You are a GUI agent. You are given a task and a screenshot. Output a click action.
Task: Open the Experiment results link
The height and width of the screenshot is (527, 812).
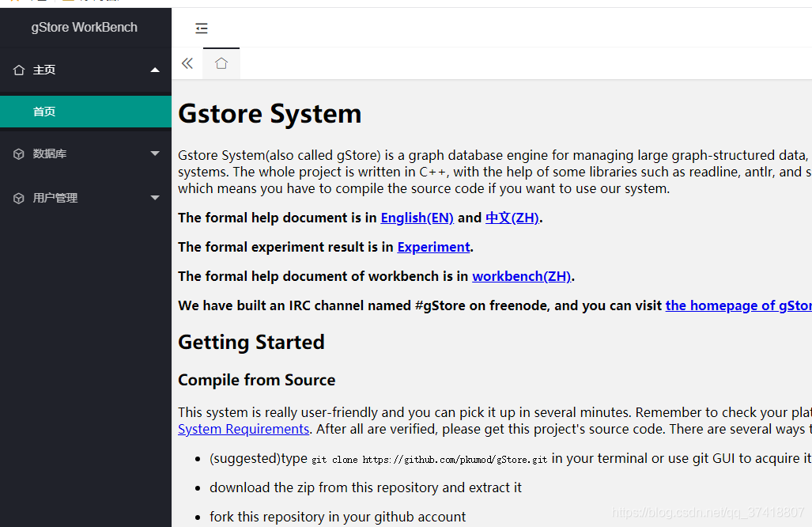tap(433, 247)
